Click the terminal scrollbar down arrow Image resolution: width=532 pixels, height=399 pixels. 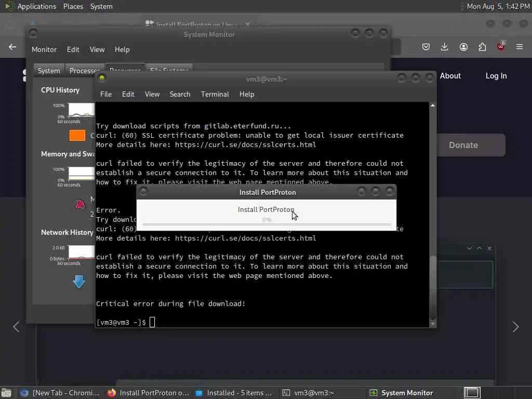[x=433, y=324]
